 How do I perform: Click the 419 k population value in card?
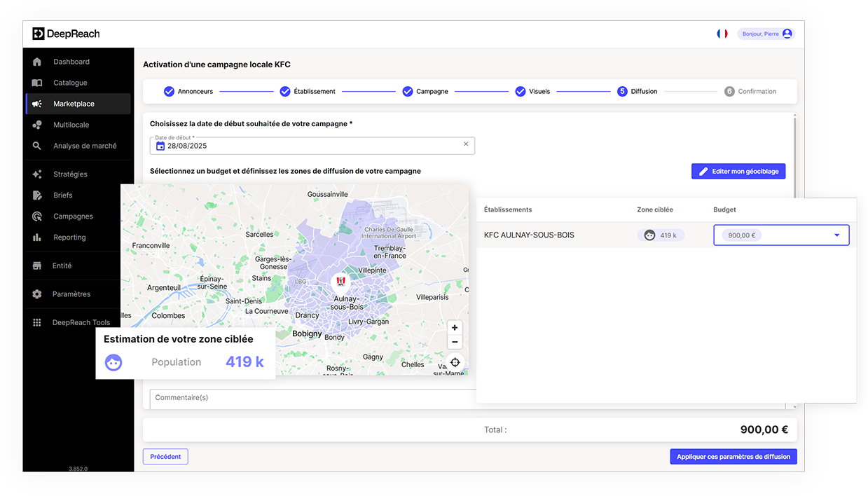(244, 362)
